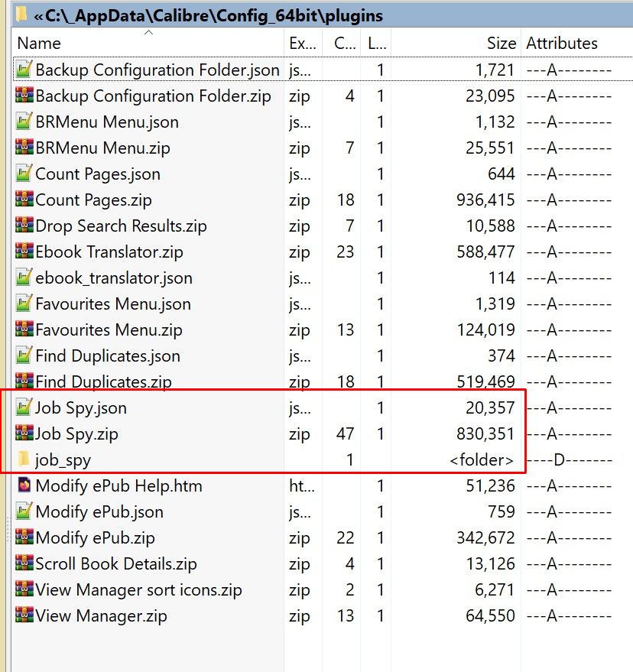Image resolution: width=633 pixels, height=672 pixels.
Task: Click the BRMenu Menu.zip archive icon
Action: click(24, 148)
